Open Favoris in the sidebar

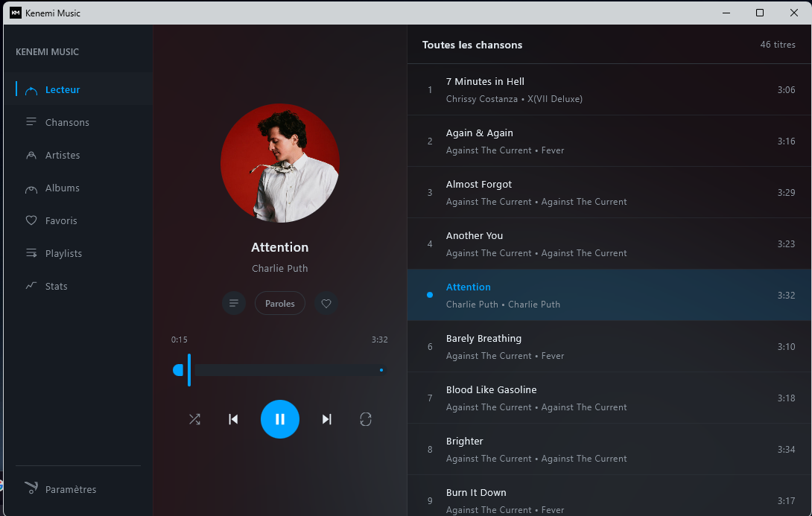pyautogui.click(x=61, y=220)
